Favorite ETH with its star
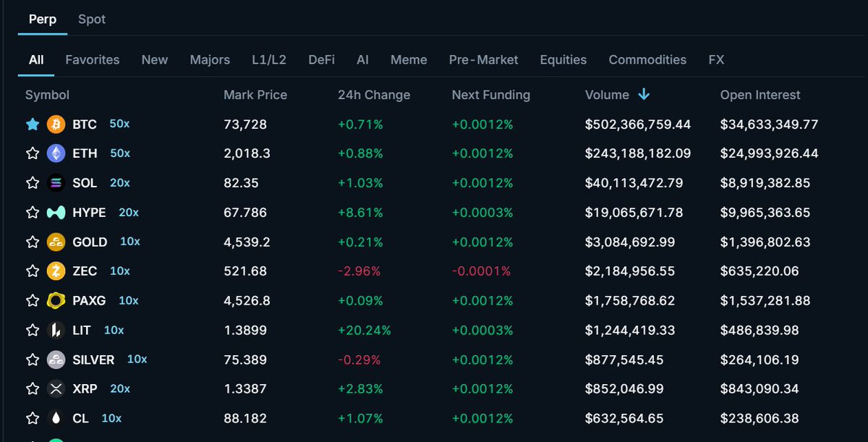The height and width of the screenshot is (442, 868). coord(33,153)
